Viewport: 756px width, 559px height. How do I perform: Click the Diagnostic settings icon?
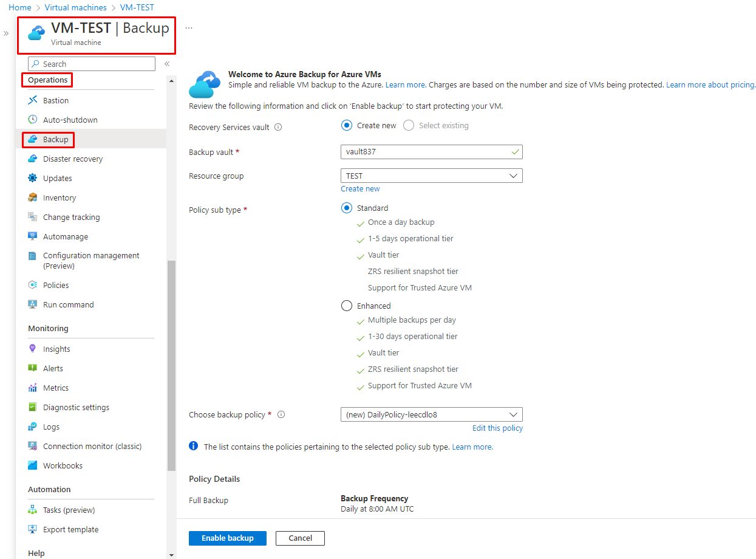(x=33, y=407)
